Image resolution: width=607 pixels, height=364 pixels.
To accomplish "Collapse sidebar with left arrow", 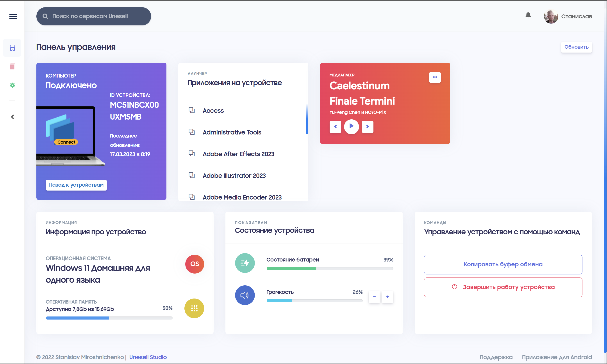I will [12, 117].
